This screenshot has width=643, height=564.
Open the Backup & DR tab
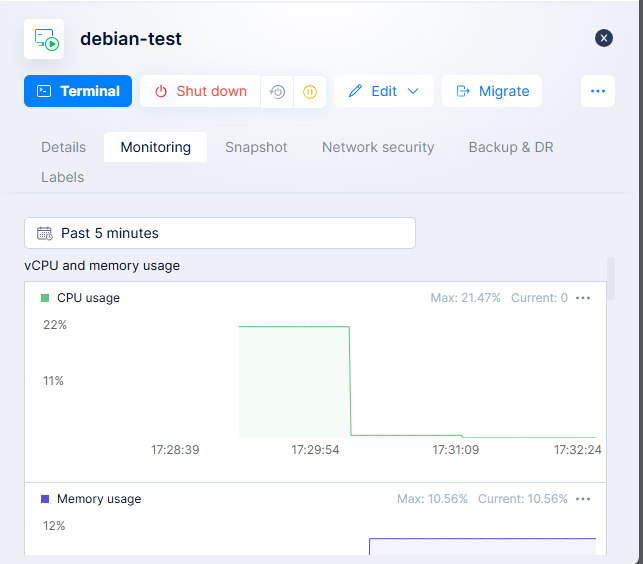[510, 147]
